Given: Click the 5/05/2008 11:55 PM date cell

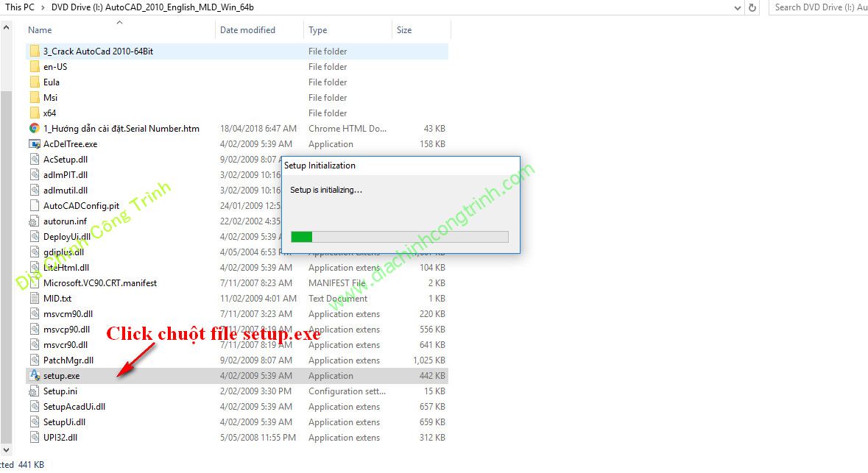Looking at the screenshot, I should click(258, 438).
